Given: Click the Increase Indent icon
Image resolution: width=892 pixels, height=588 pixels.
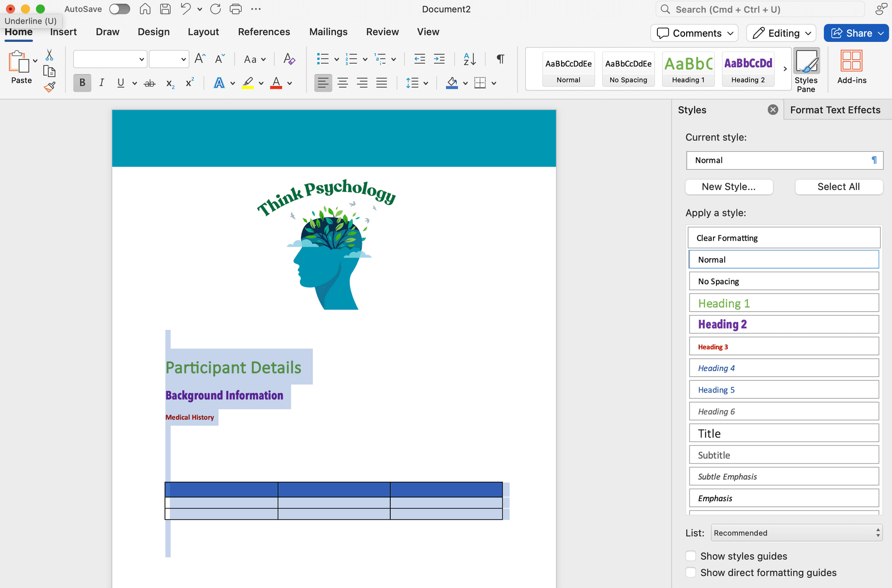Looking at the screenshot, I should 439,59.
